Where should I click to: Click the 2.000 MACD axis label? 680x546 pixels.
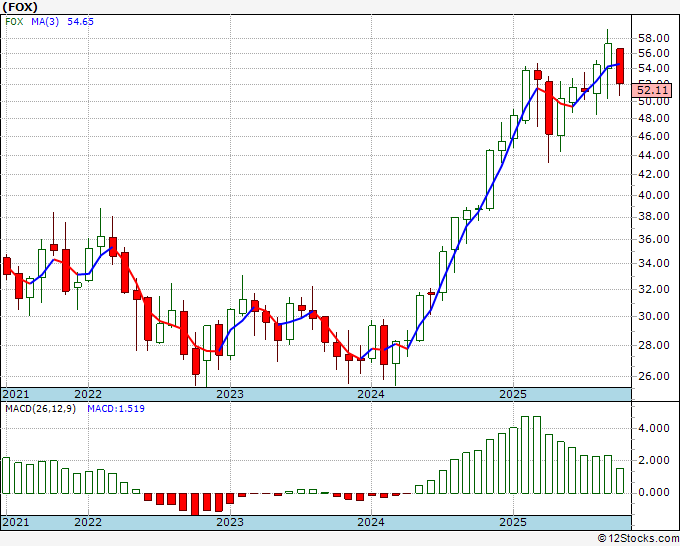tap(654, 460)
